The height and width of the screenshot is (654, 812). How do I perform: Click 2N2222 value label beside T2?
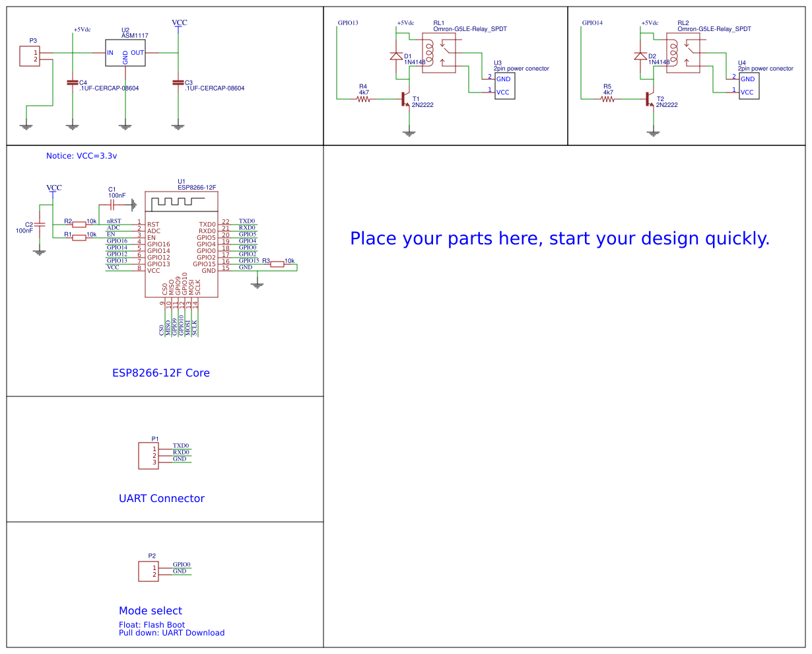click(667, 105)
